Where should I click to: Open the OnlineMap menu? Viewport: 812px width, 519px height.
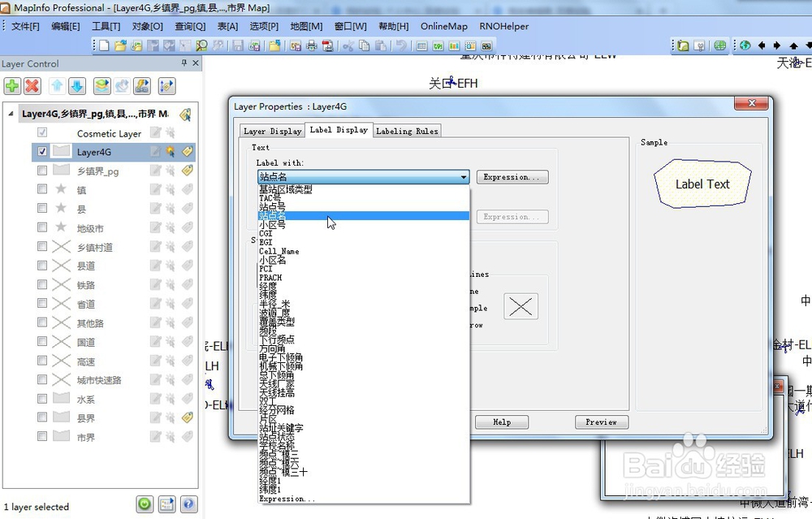coord(444,27)
